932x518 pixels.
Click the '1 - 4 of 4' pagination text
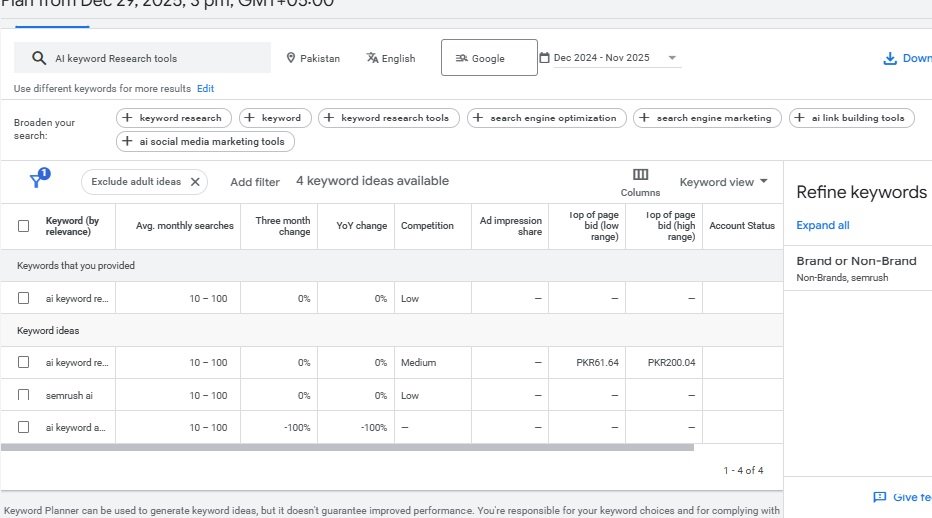[x=743, y=470]
